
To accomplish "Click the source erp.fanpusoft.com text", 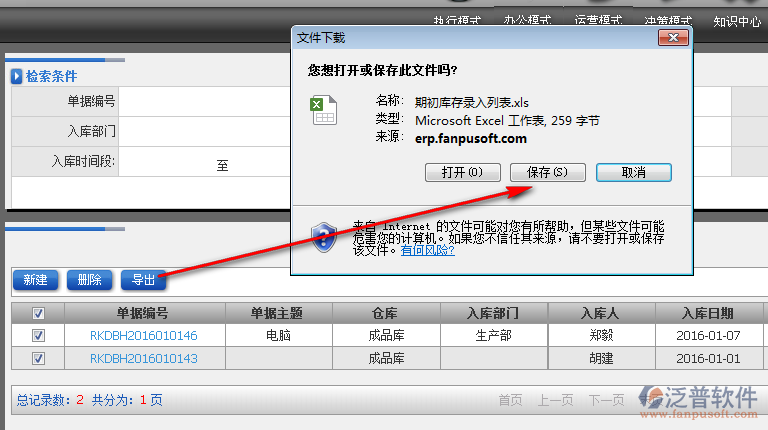I will click(471, 139).
